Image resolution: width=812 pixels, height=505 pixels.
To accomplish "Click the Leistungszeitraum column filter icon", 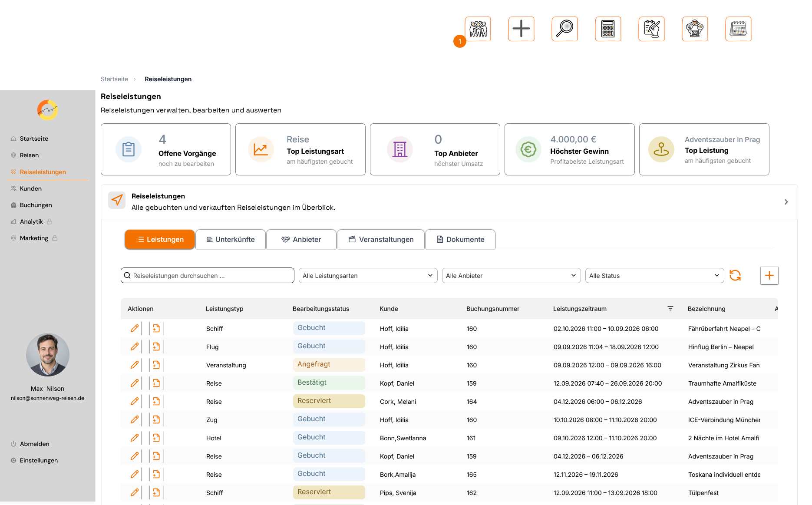I will click(670, 308).
